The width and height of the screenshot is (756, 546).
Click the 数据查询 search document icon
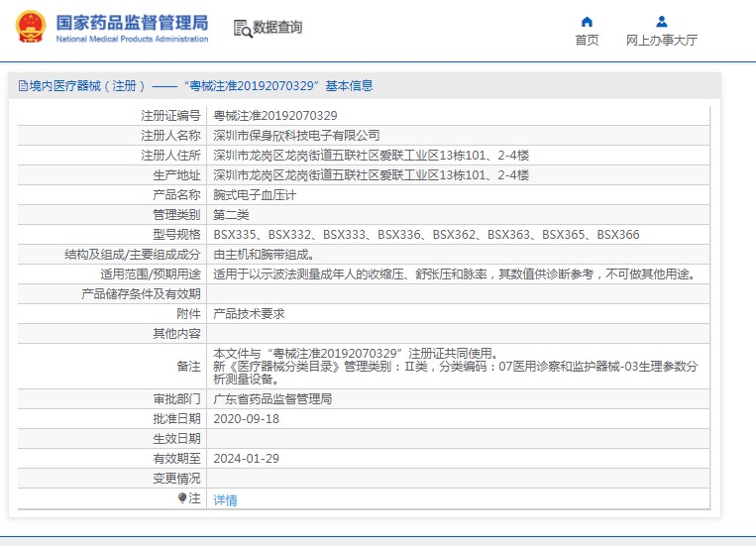click(x=242, y=28)
